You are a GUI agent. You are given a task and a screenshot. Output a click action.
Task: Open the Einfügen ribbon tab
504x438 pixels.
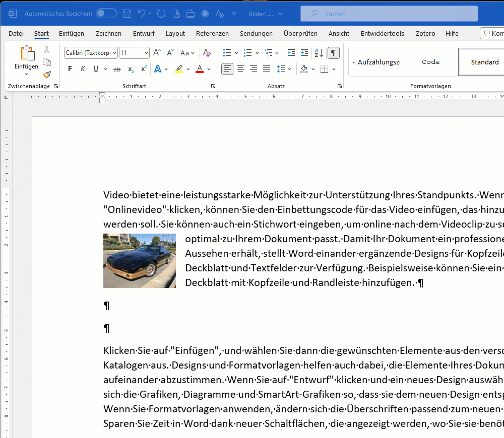pos(72,34)
